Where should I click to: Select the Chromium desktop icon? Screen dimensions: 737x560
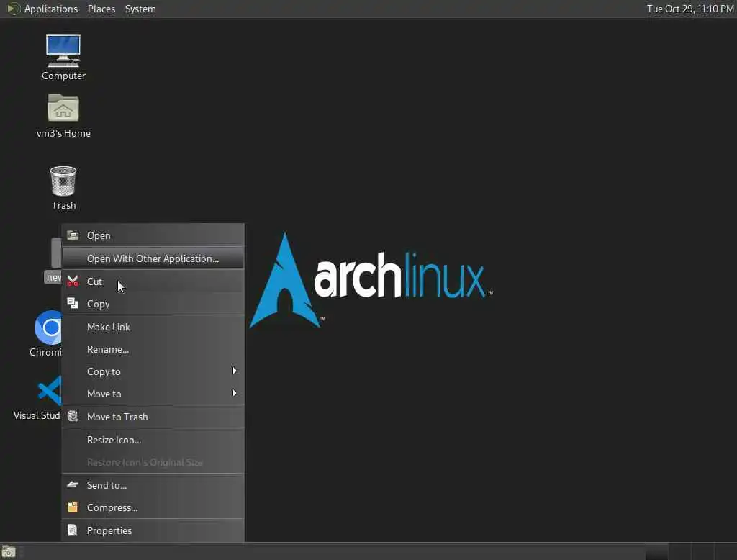[x=48, y=328]
